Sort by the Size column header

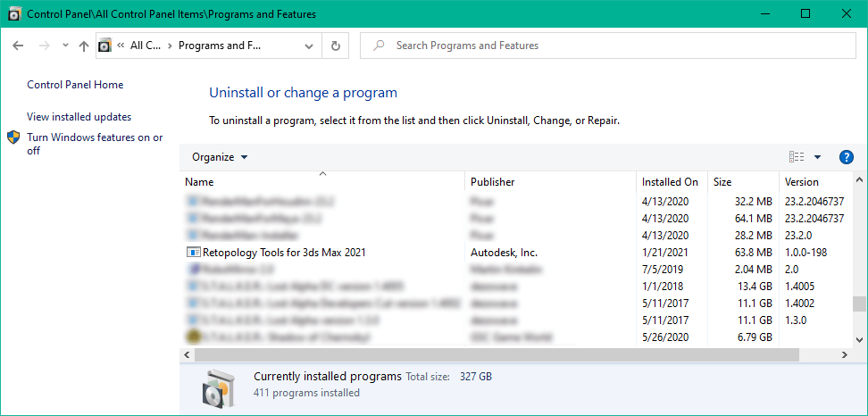(744, 181)
